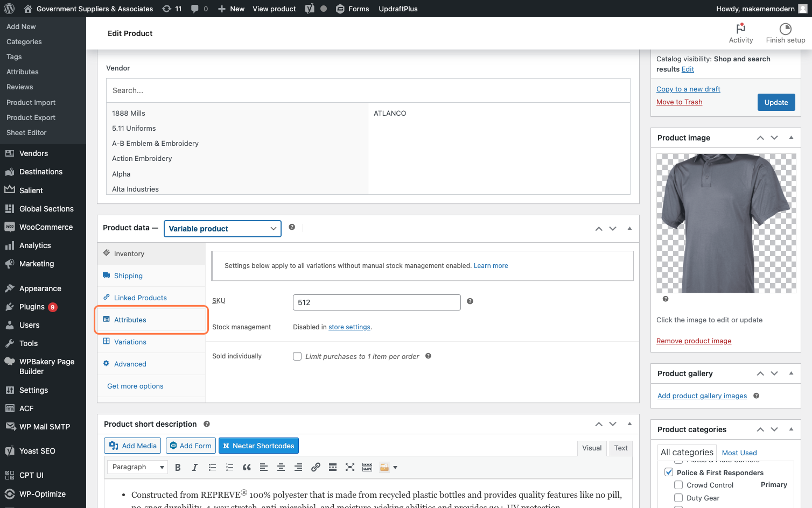Switch to Shipping product data tab

(151, 276)
